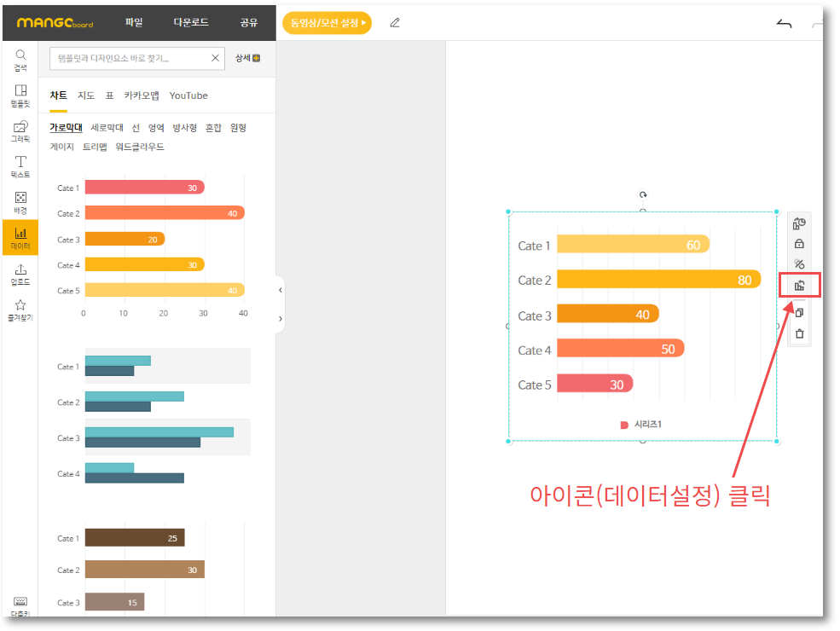The image size is (840, 631).
Task: Open chart data settings icon
Action: click(x=799, y=286)
